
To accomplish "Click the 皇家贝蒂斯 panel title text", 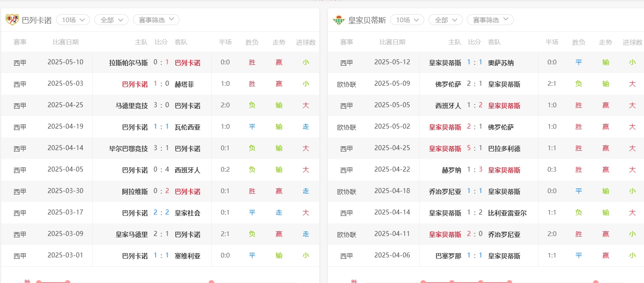I will [367, 20].
